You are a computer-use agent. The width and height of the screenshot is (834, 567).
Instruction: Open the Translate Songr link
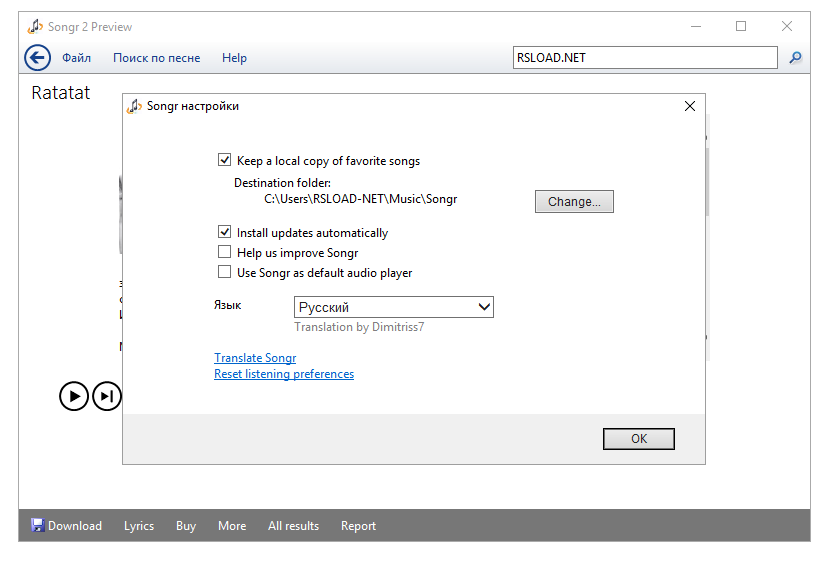click(x=255, y=358)
